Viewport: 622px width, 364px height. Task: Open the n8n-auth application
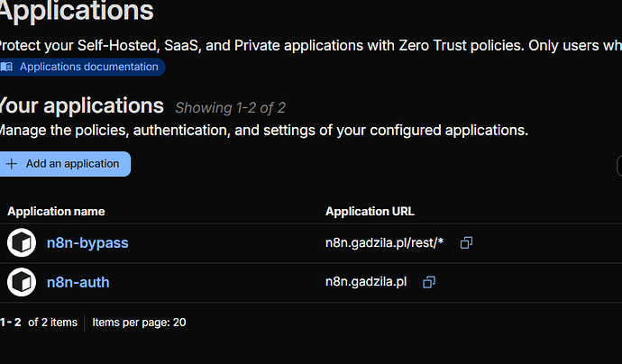(x=78, y=283)
